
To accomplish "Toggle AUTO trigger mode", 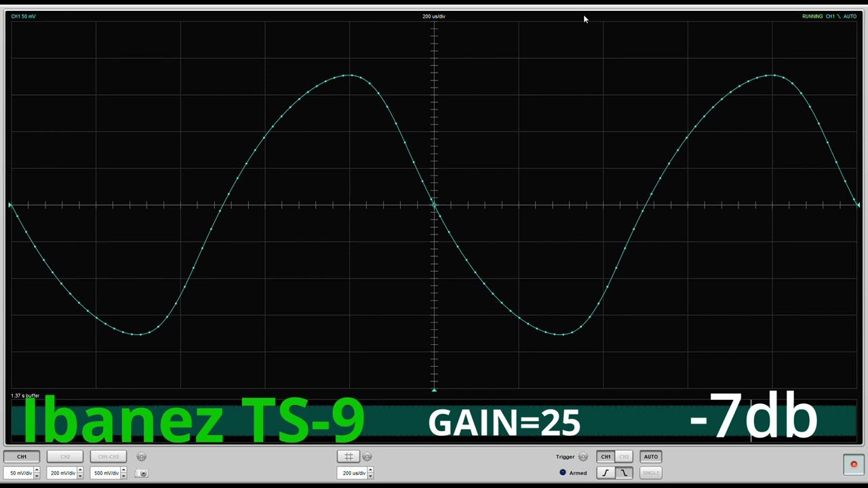I will [650, 457].
